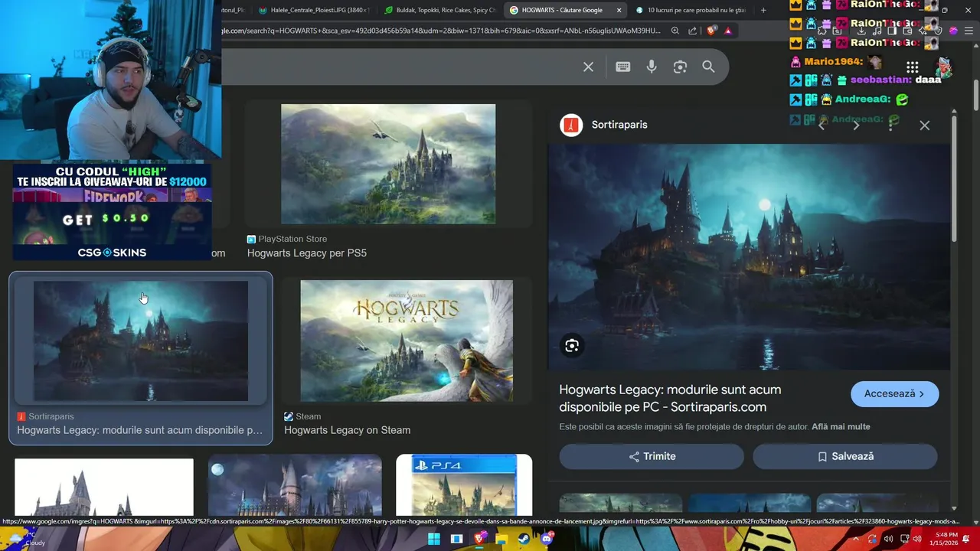The image size is (980, 551).
Task: Search this image with Lens in preview
Action: pyautogui.click(x=572, y=346)
